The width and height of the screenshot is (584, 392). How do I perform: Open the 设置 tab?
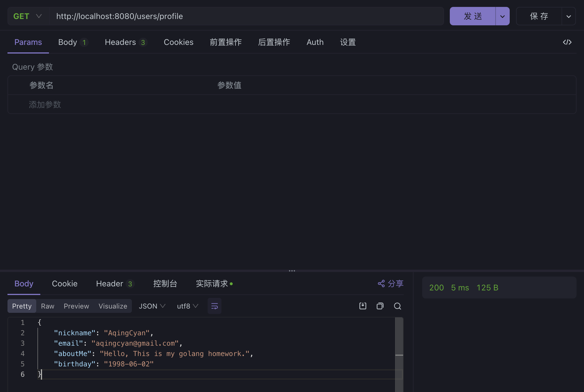pyautogui.click(x=348, y=42)
